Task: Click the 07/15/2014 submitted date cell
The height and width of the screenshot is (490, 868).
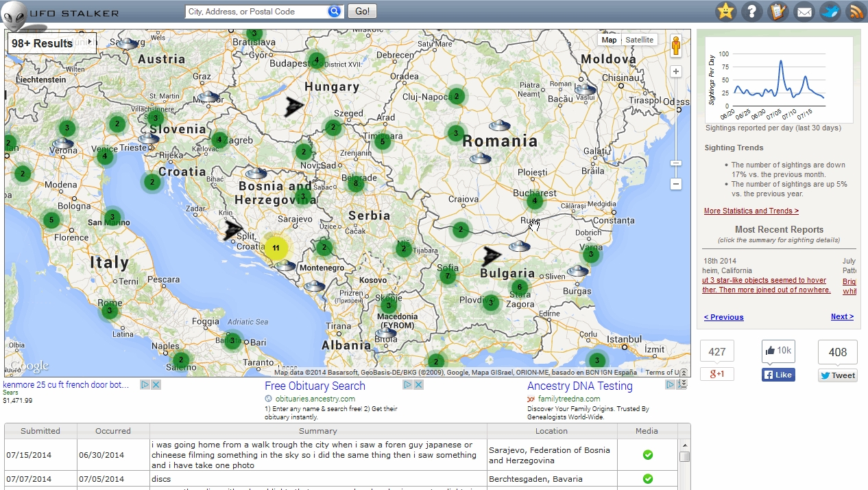Action: [40, 455]
